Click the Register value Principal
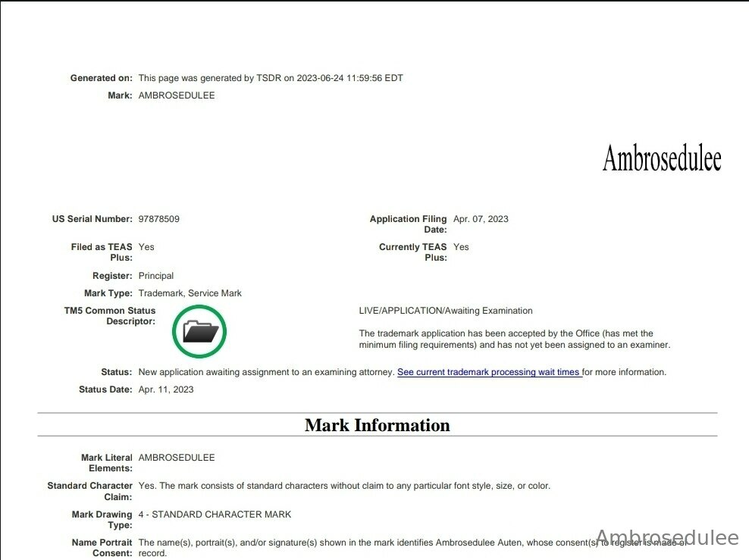This screenshot has height=560, width=749. coord(156,276)
